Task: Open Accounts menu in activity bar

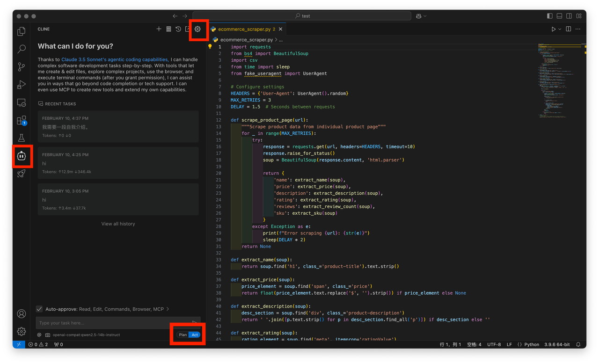Action: [22, 313]
